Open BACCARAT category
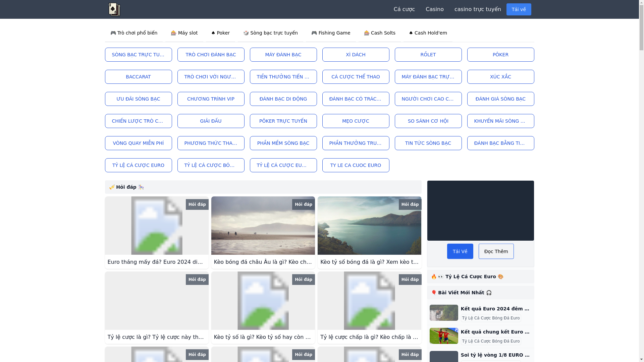The width and height of the screenshot is (644, 362). pos(139,77)
